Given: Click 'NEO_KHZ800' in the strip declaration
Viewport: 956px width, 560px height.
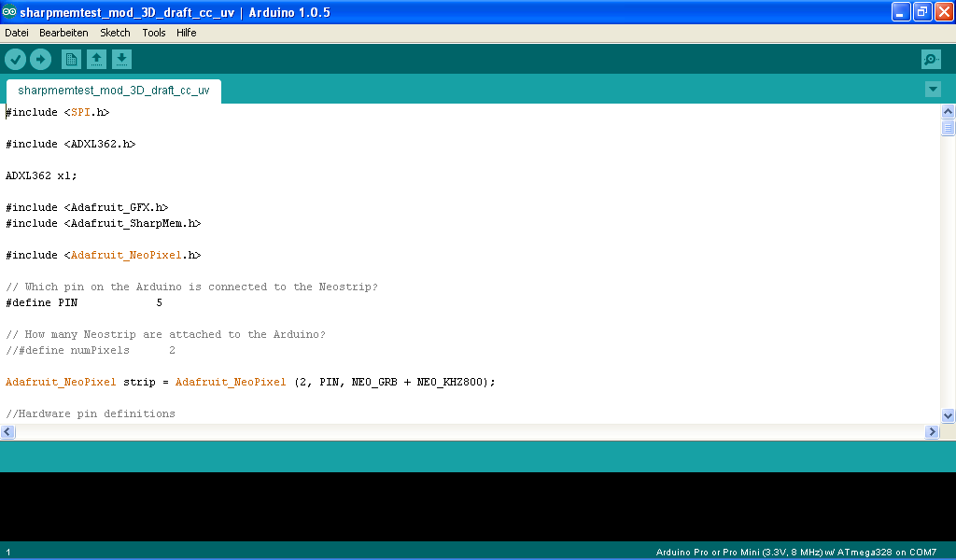Looking at the screenshot, I should (449, 382).
